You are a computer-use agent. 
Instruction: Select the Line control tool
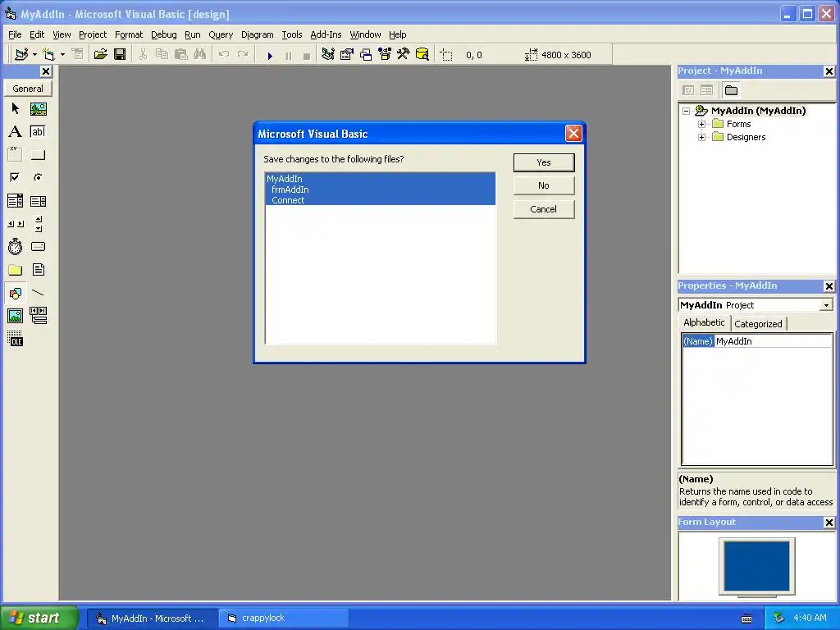[38, 293]
